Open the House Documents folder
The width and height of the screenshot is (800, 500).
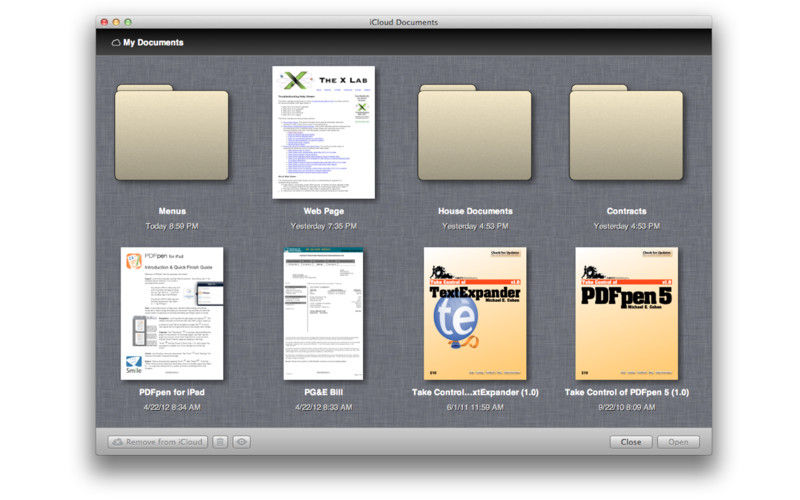click(x=474, y=133)
